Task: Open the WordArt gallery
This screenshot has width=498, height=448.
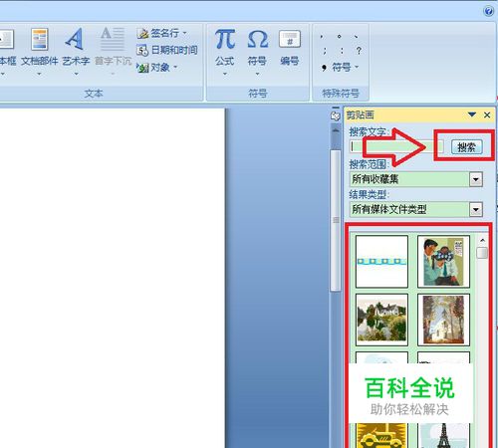Action: 76,48
